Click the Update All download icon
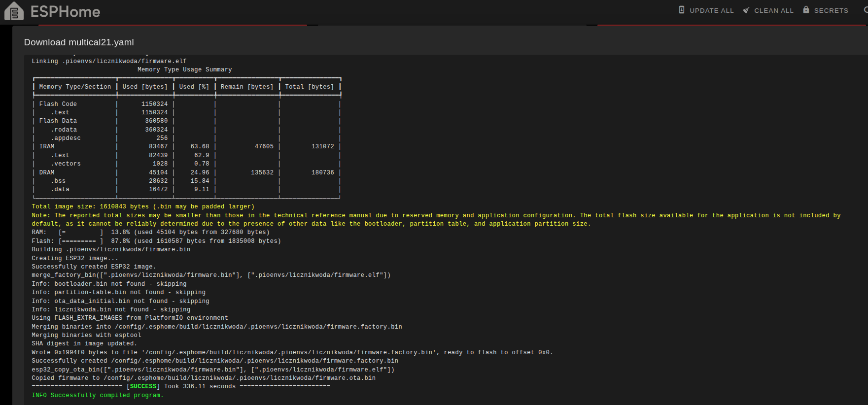The height and width of the screenshot is (405, 868). [x=682, y=10]
